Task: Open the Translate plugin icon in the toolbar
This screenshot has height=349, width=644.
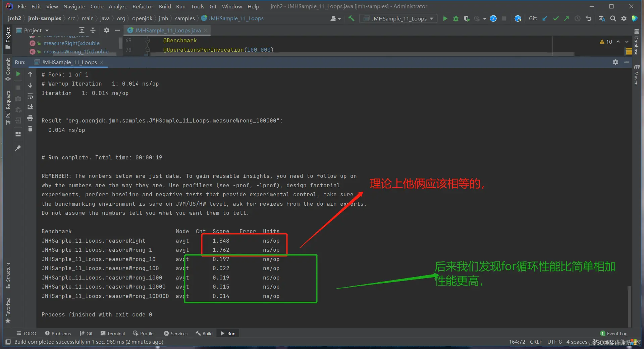Action: 602,18
